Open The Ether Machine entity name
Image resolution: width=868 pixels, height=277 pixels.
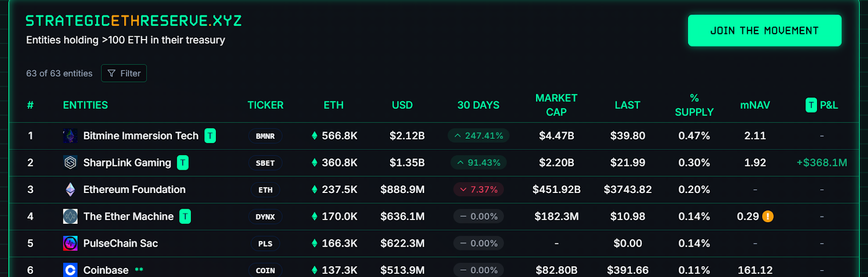129,216
